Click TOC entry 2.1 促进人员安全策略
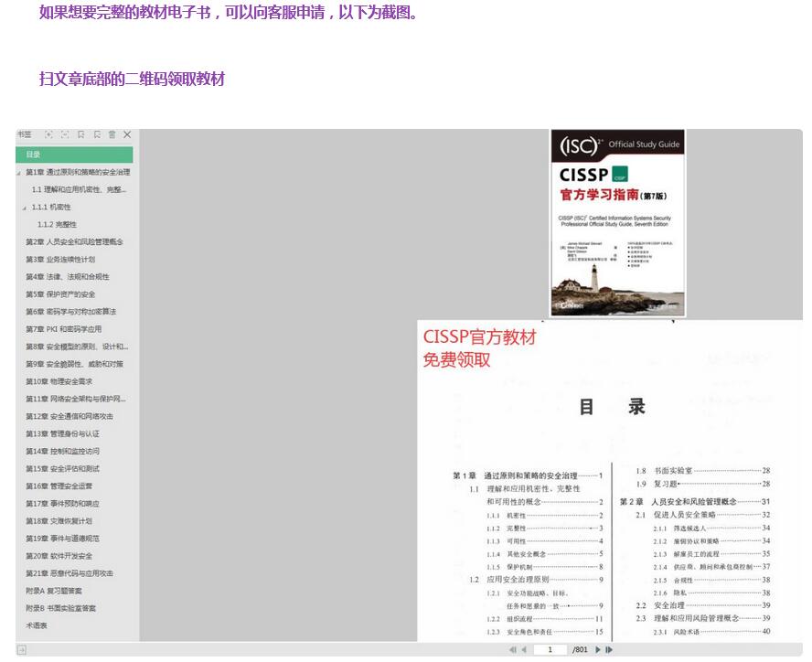This screenshot has width=812, height=662. (x=703, y=515)
